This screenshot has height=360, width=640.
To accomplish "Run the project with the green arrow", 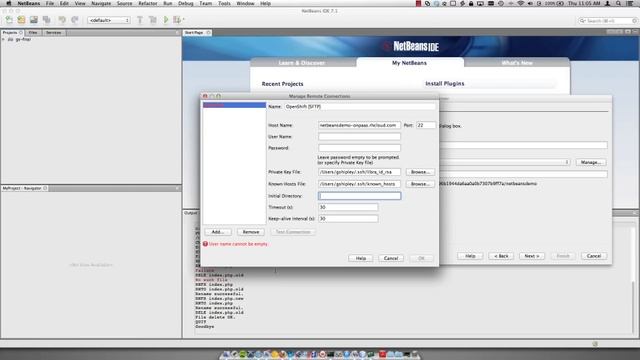I will 166,20.
